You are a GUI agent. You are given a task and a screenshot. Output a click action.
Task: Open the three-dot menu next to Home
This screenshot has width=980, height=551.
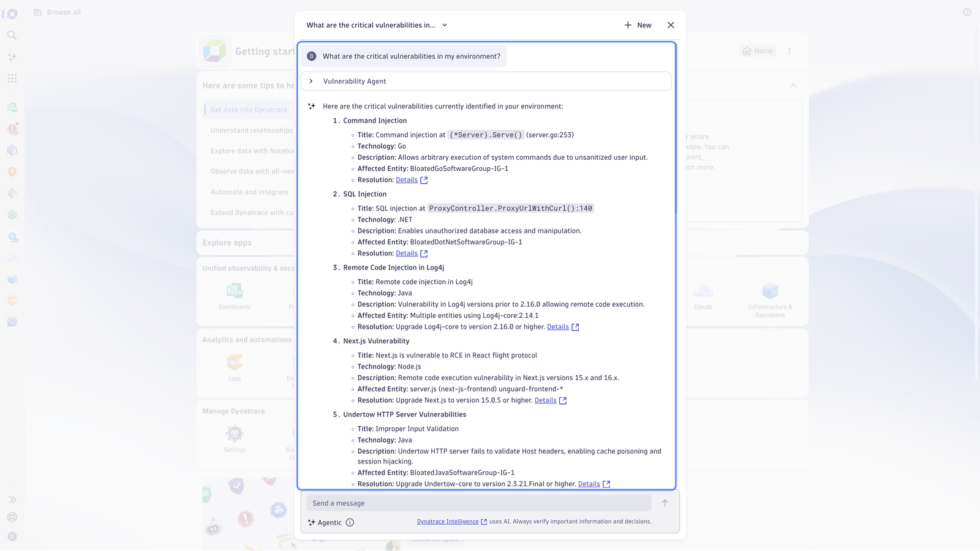point(790,51)
